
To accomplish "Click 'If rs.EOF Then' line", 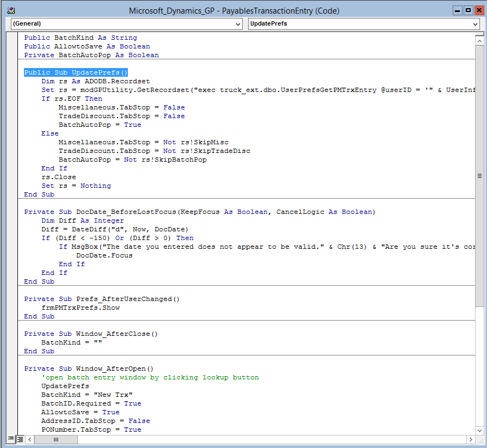I will [x=72, y=99].
